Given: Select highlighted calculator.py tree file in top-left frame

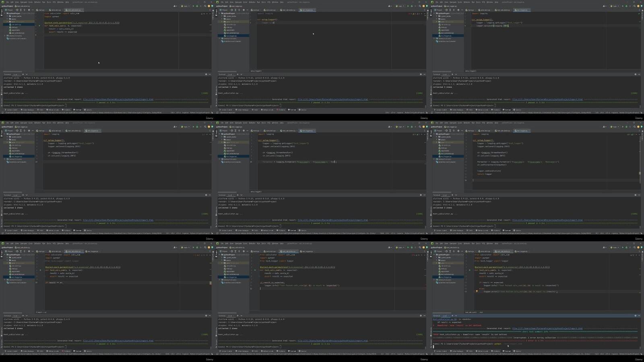Looking at the screenshot, I should point(19,25).
